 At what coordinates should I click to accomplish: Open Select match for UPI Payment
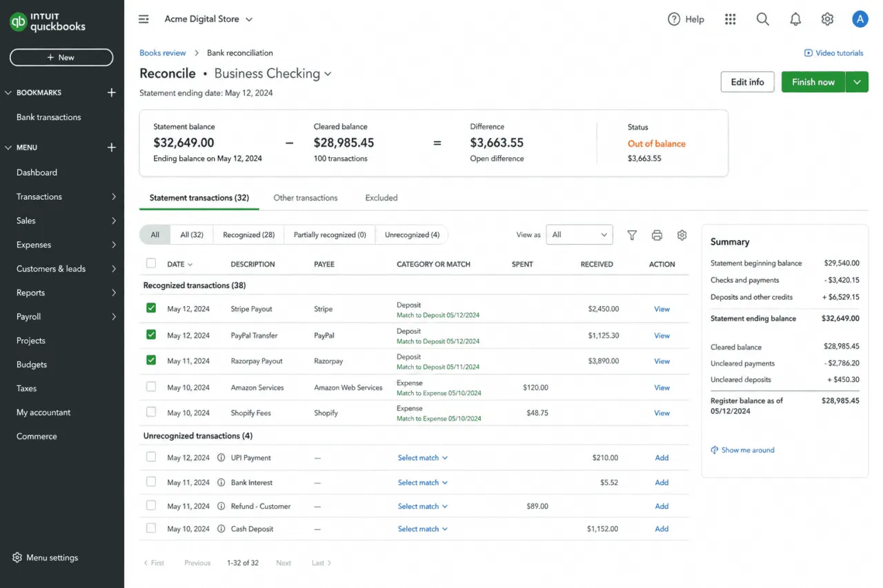423,458
